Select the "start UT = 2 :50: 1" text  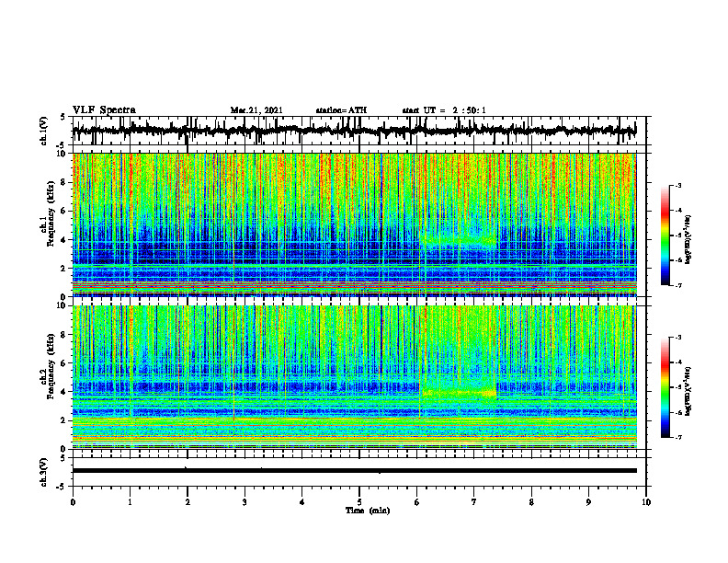[444, 110]
